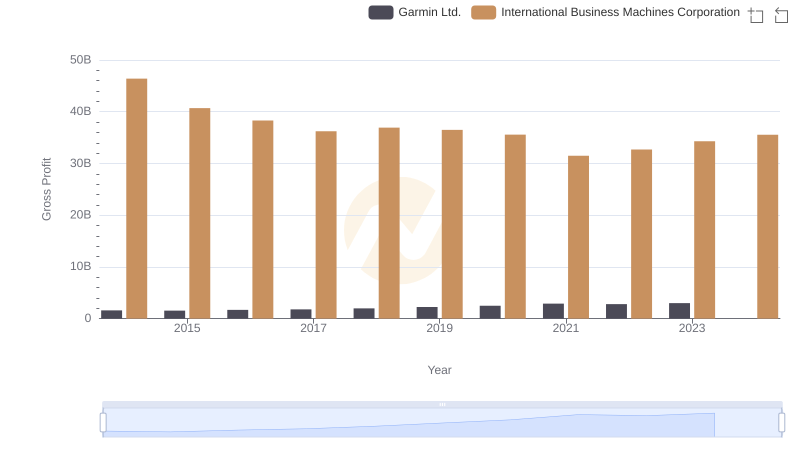
Task: Click the 10B y-axis label
Action: click(x=81, y=266)
